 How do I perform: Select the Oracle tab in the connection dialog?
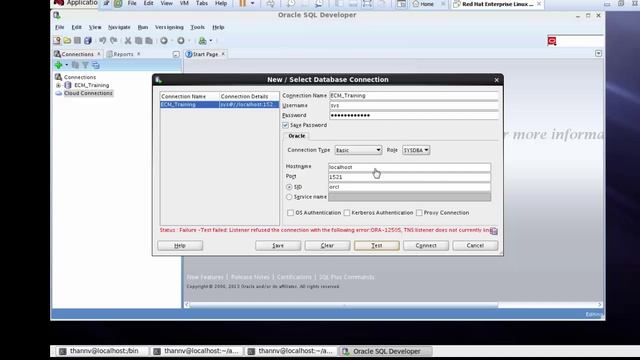(x=297, y=136)
